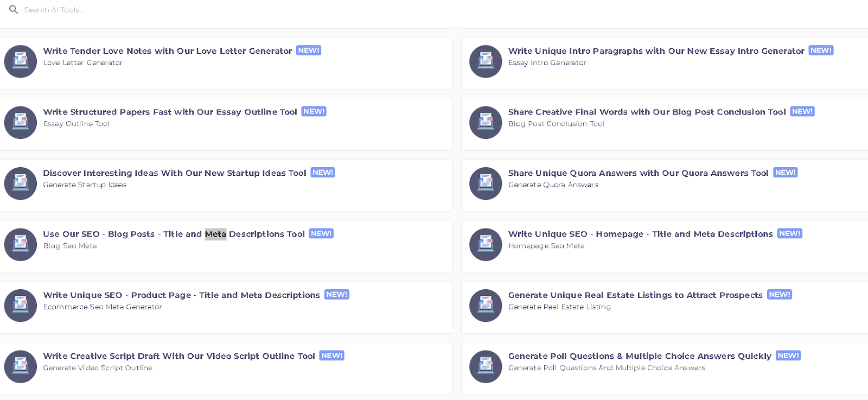This screenshot has width=868, height=400.
Task: Click NEW! badge on Real Estate Listings
Action: coord(780,295)
